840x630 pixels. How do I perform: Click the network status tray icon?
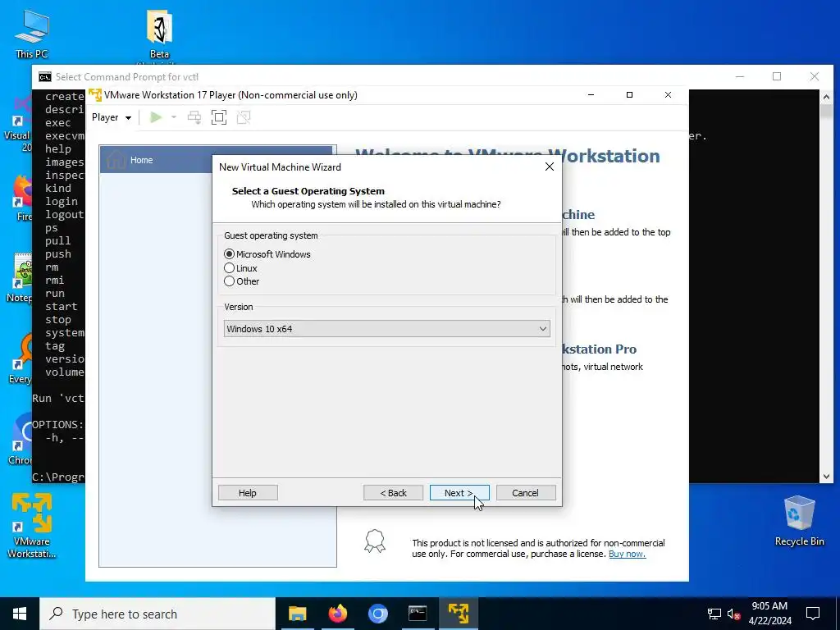pos(714,614)
